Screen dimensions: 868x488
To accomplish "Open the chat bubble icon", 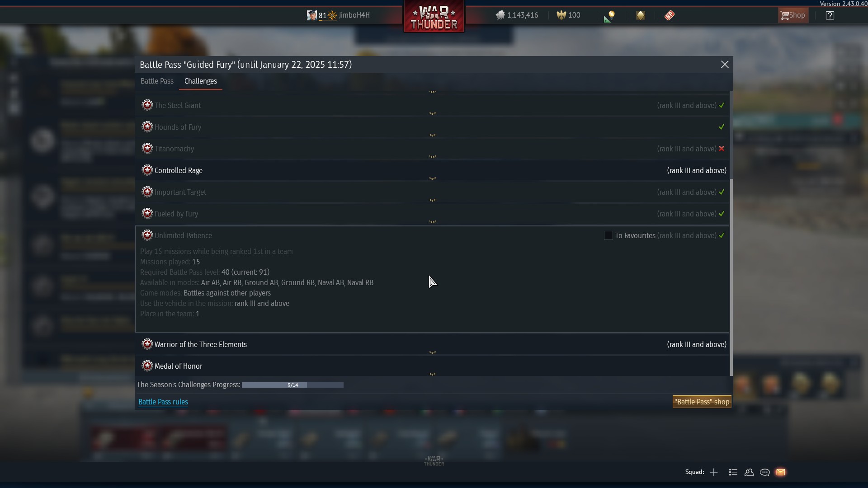I will [x=765, y=472].
